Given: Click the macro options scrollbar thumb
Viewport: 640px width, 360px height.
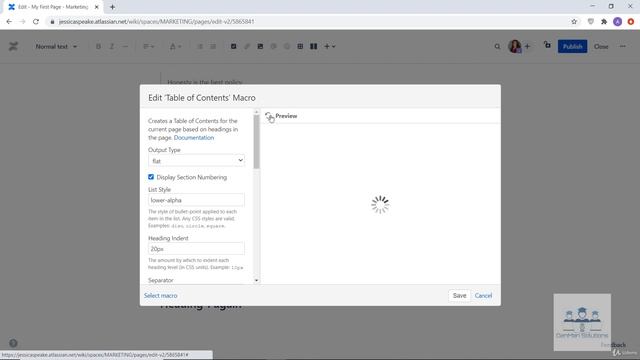Looking at the screenshot, I should tap(256, 142).
